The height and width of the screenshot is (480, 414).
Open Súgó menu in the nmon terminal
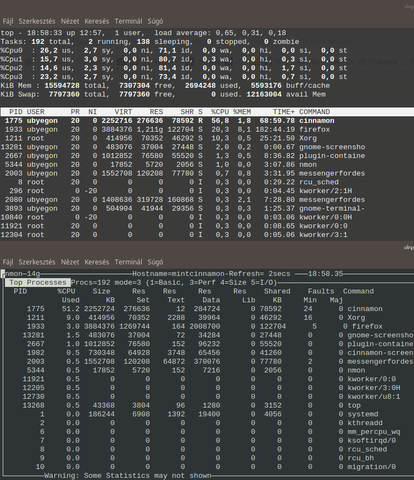(155, 262)
